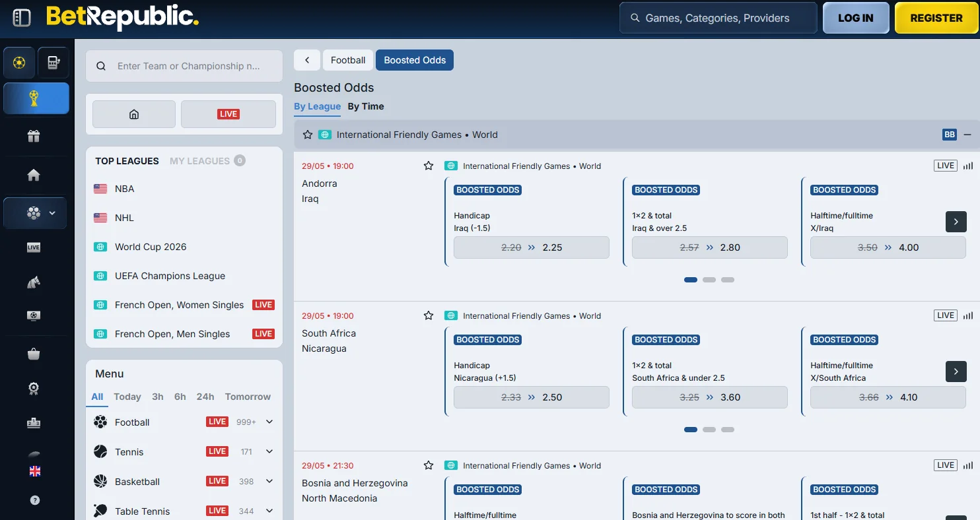Filter the menu by Today
980x520 pixels.
[127, 397]
